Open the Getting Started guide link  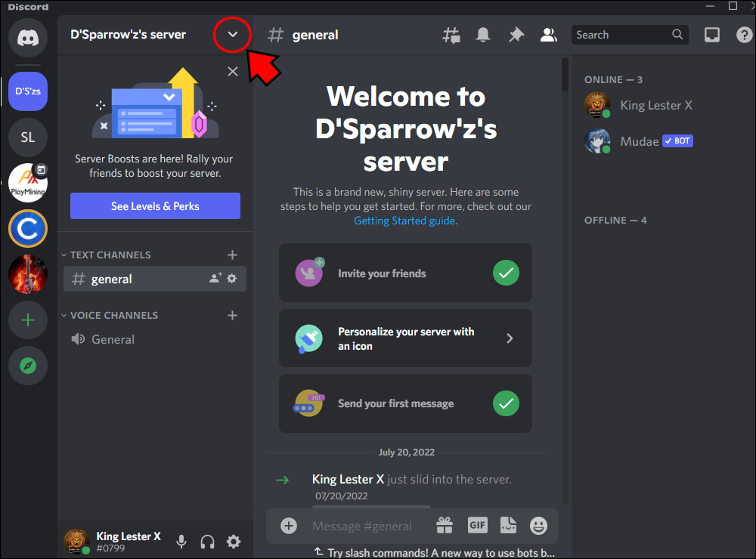coord(404,221)
